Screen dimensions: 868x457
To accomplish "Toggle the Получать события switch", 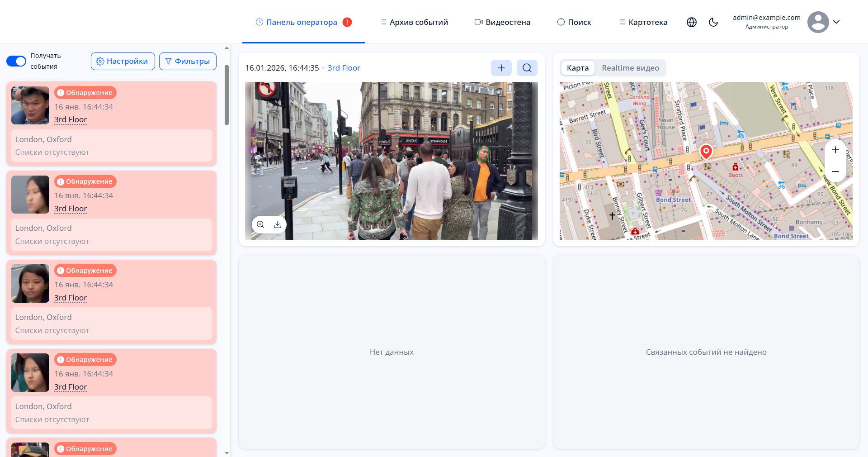I will tap(16, 61).
